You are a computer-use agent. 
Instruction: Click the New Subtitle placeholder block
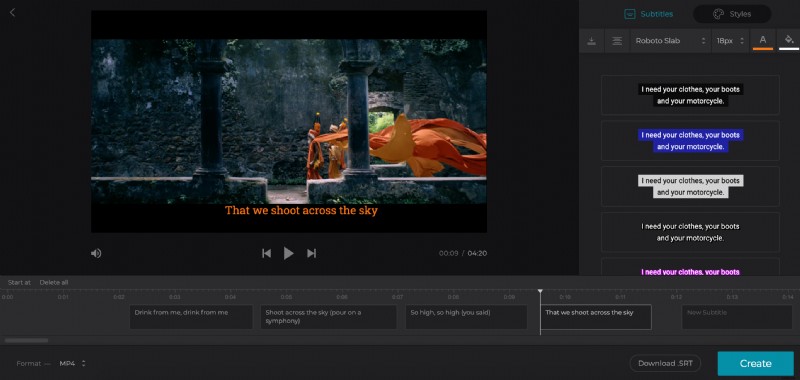pyautogui.click(x=737, y=317)
